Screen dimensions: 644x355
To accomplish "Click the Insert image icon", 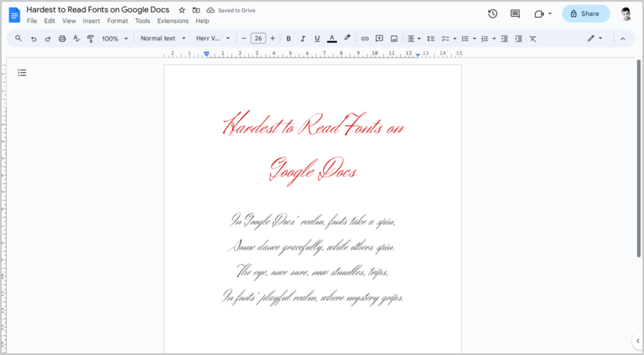I will pyautogui.click(x=394, y=39).
